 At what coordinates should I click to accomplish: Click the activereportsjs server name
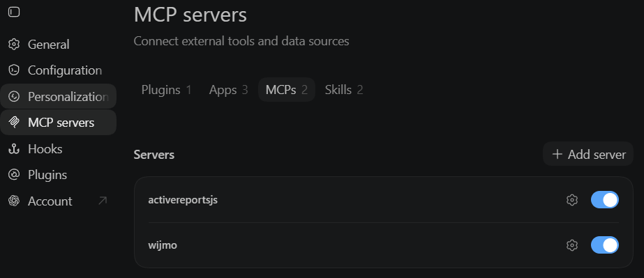[x=183, y=200]
